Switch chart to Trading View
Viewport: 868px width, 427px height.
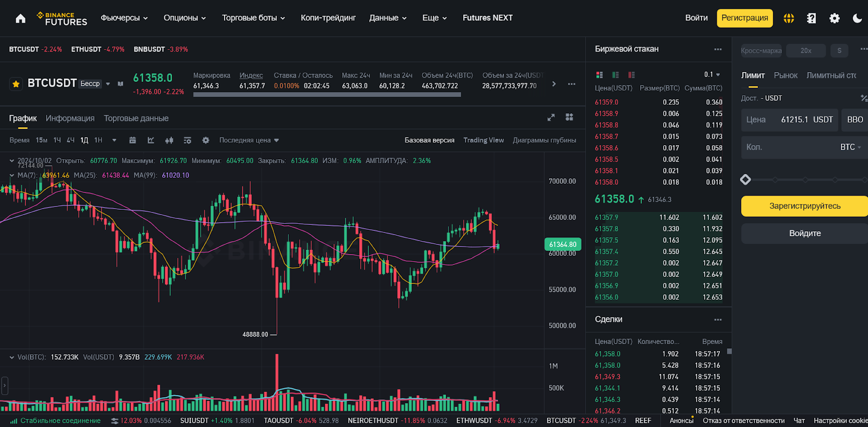pyautogui.click(x=483, y=140)
